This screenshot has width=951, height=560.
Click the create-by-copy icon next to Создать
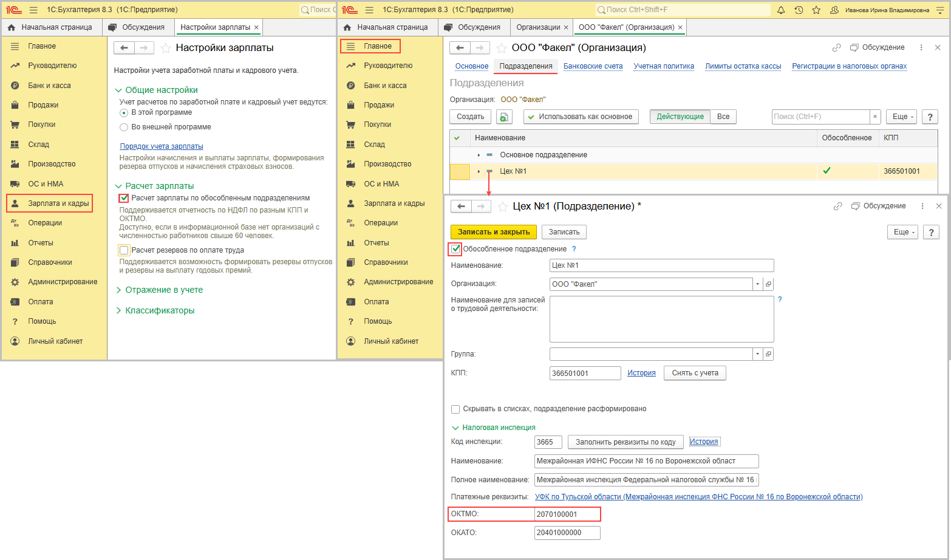pyautogui.click(x=504, y=117)
